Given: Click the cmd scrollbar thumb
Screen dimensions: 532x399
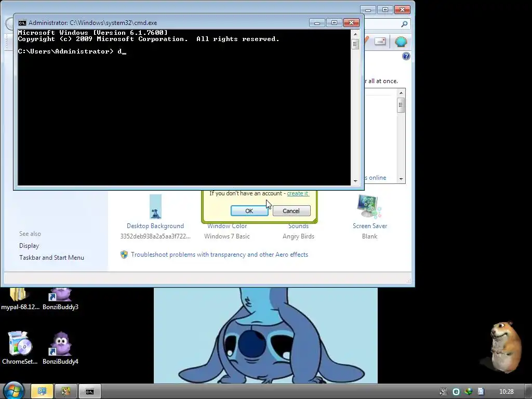Looking at the screenshot, I should 355,44.
